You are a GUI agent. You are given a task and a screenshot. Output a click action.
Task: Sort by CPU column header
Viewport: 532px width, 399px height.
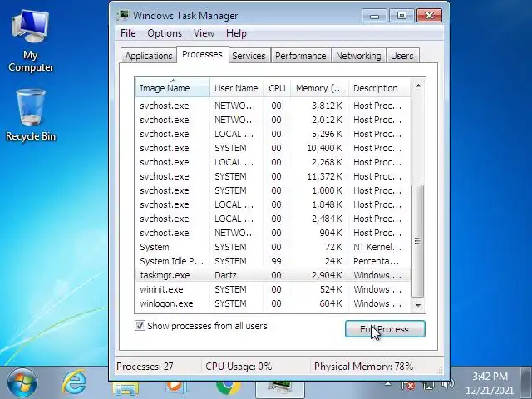click(x=277, y=88)
